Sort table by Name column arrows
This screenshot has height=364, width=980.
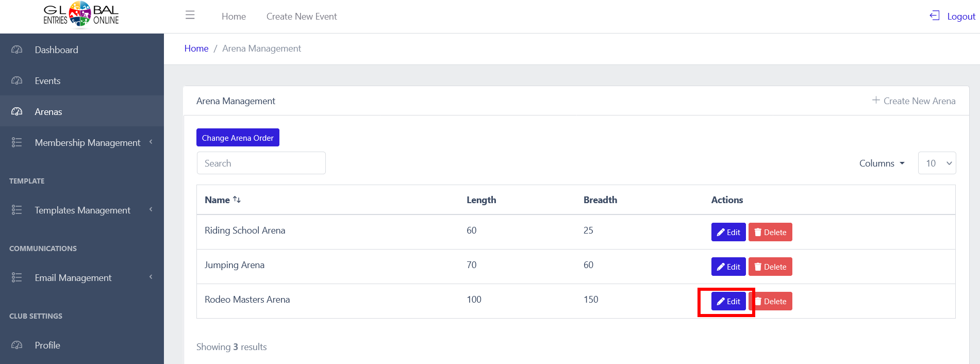(x=237, y=200)
